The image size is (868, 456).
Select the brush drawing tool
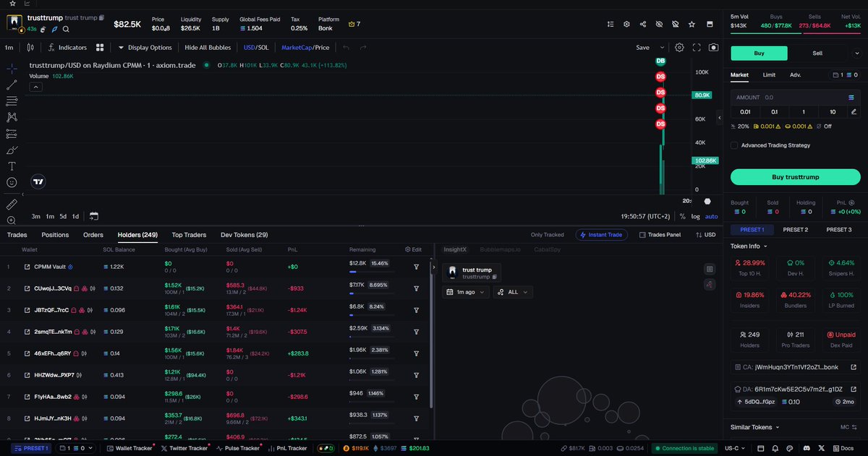tap(12, 150)
